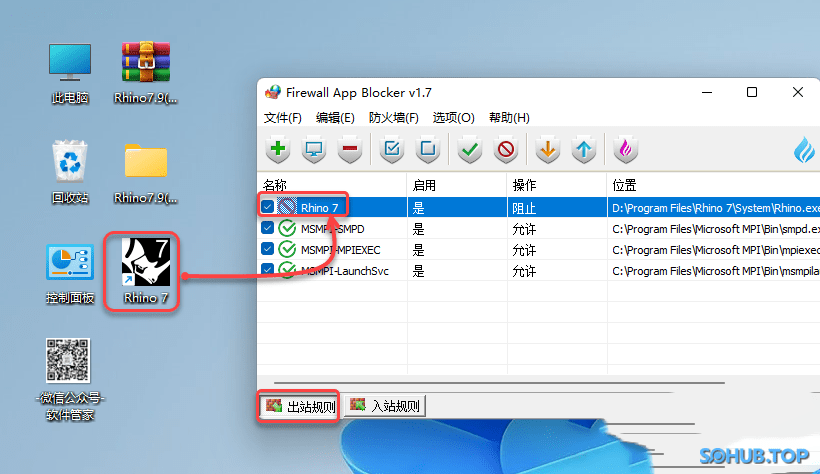This screenshot has width=820, height=474.
Task: Select the Rhino7.9 yellow folder icon
Action: click(145, 173)
